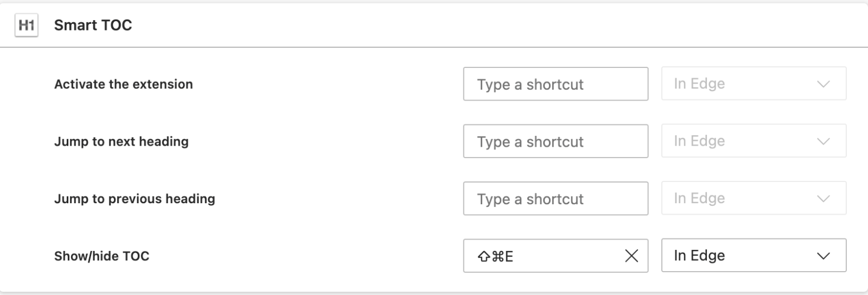Click the Activate the extension label
Screen dimensions: 868x295
click(124, 84)
